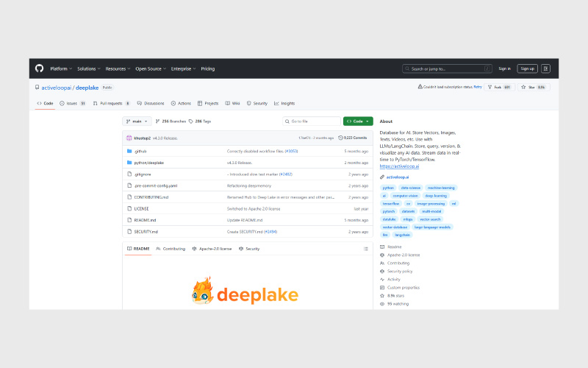The image size is (588, 368).
Task: Open the green Code dropdown button
Action: click(x=358, y=121)
